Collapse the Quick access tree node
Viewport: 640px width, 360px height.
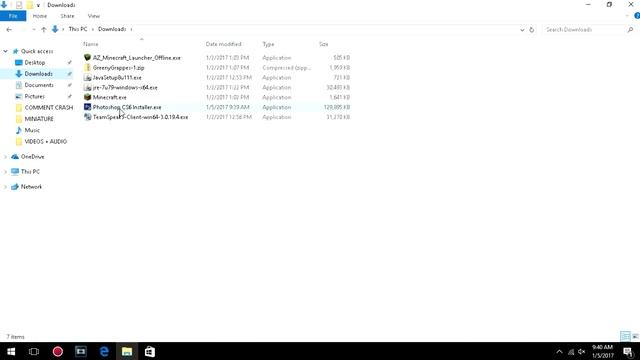pos(5,51)
